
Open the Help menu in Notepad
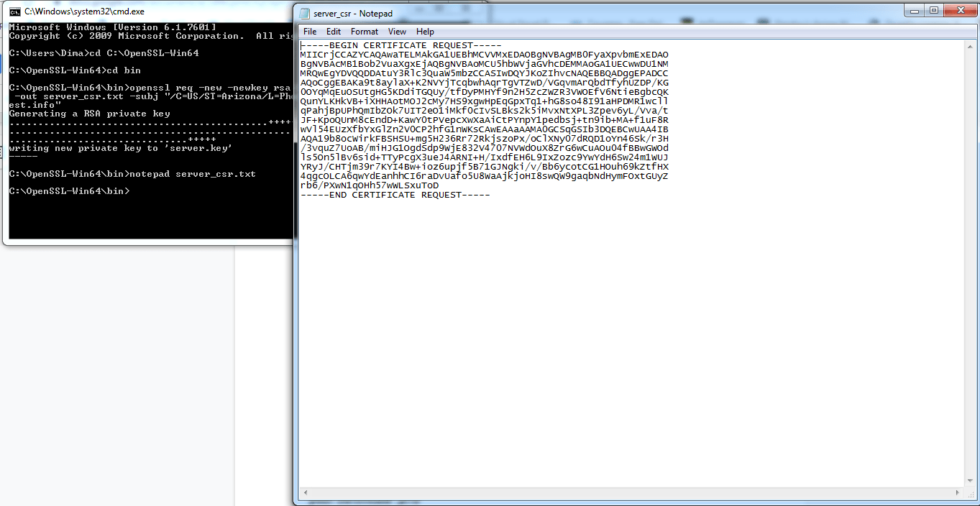tap(425, 31)
